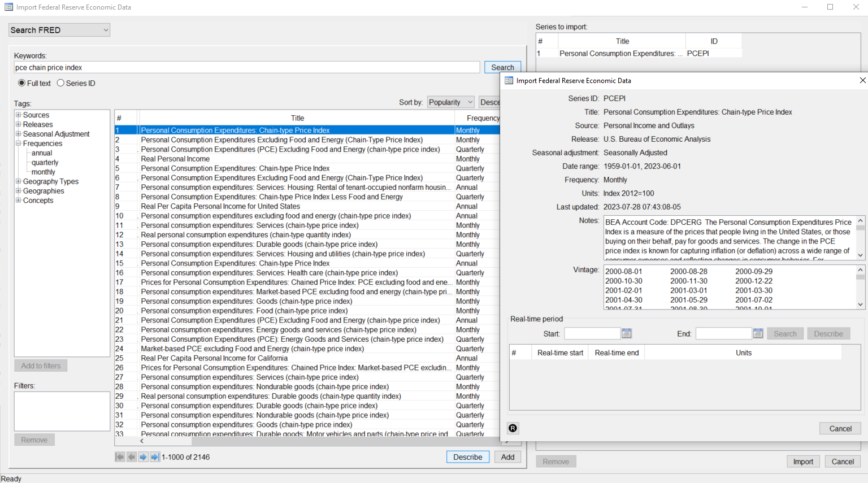
Task: Select vintage date 2001-03-30
Action: tap(754, 290)
